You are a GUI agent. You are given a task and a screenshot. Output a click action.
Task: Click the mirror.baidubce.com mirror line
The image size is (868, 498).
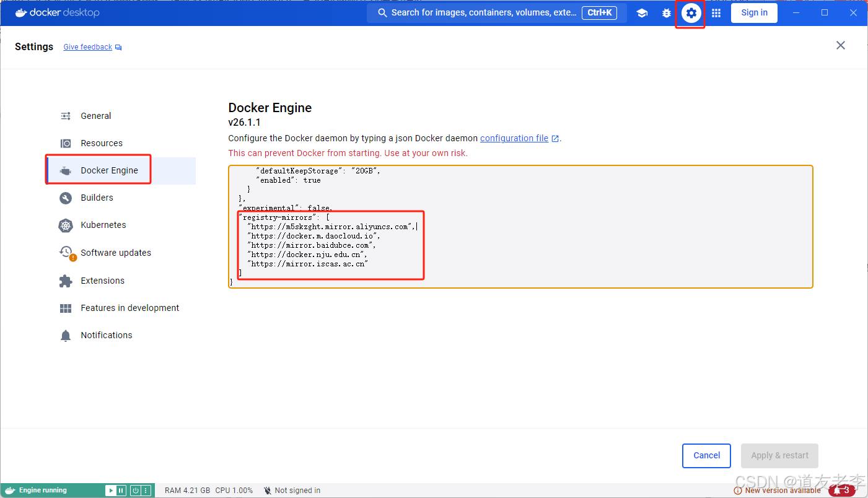[312, 245]
